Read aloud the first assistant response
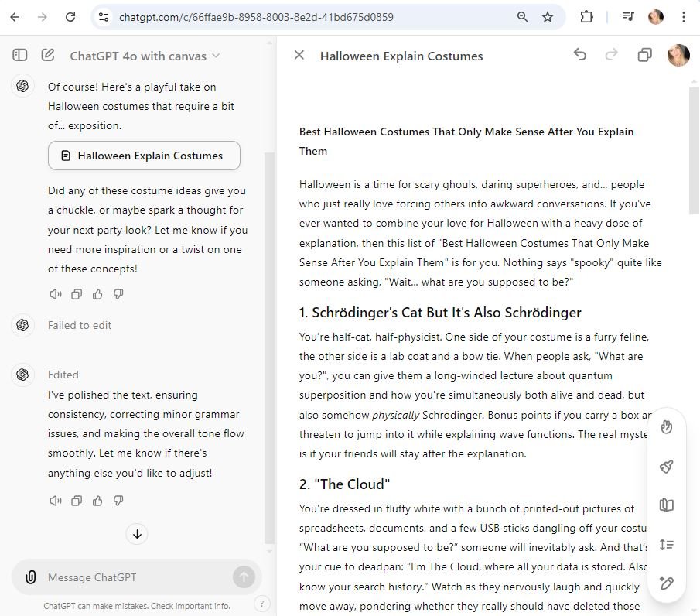Screen dimensions: 700x616 55,294
